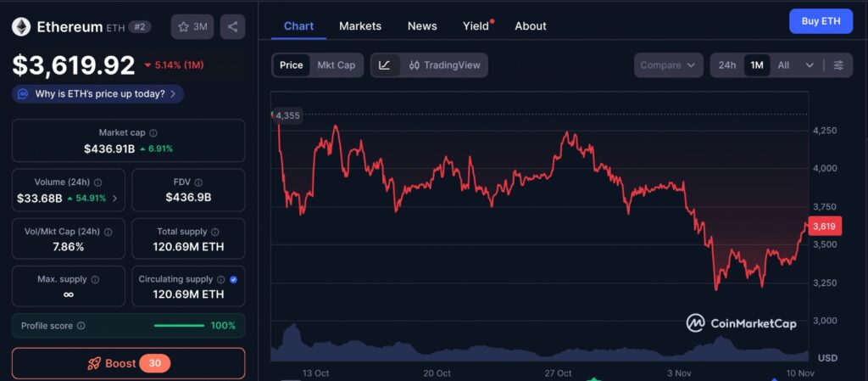Viewport: 868px width, 381px height.
Task: Click the 100% profile score text
Action: (x=223, y=326)
